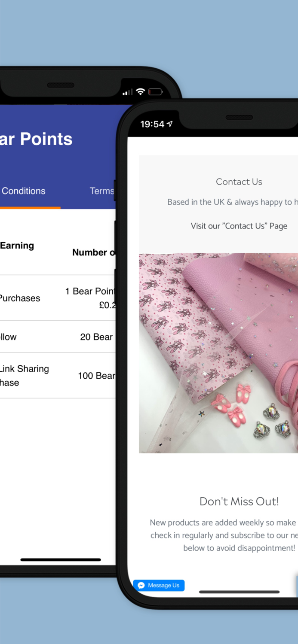Select the Conditions tab
This screenshot has width=298, height=644.
pyautogui.click(x=23, y=191)
